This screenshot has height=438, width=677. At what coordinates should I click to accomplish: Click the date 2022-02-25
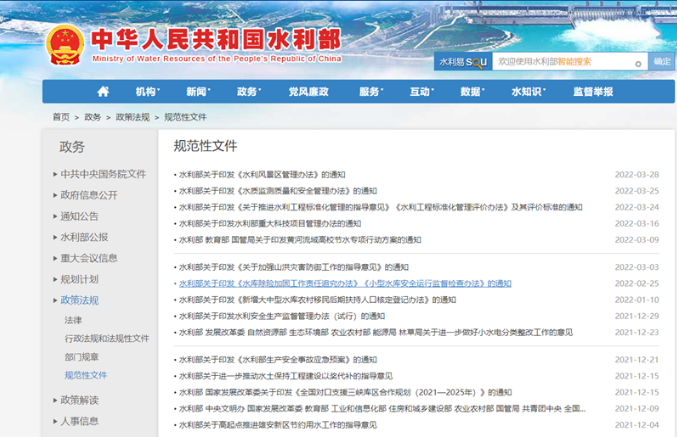point(637,283)
